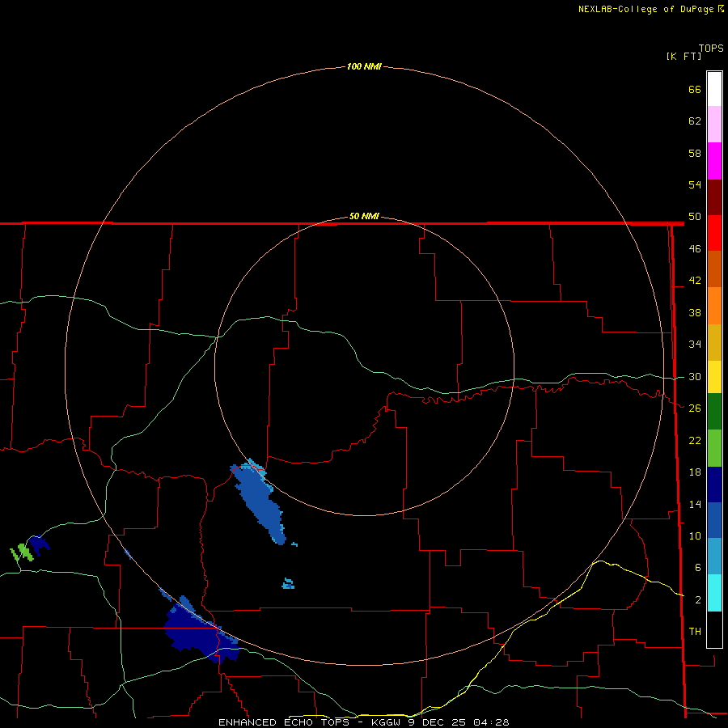
Task: Select the bright red legend color band
Action: pos(714,233)
